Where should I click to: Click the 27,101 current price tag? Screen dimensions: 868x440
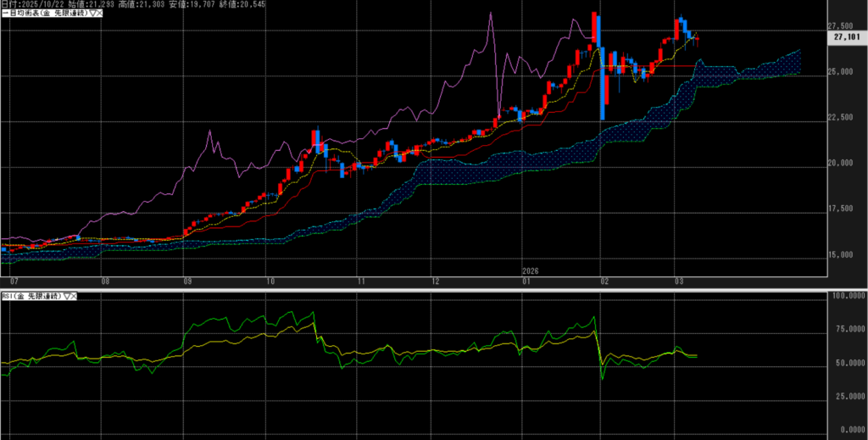[x=847, y=37]
